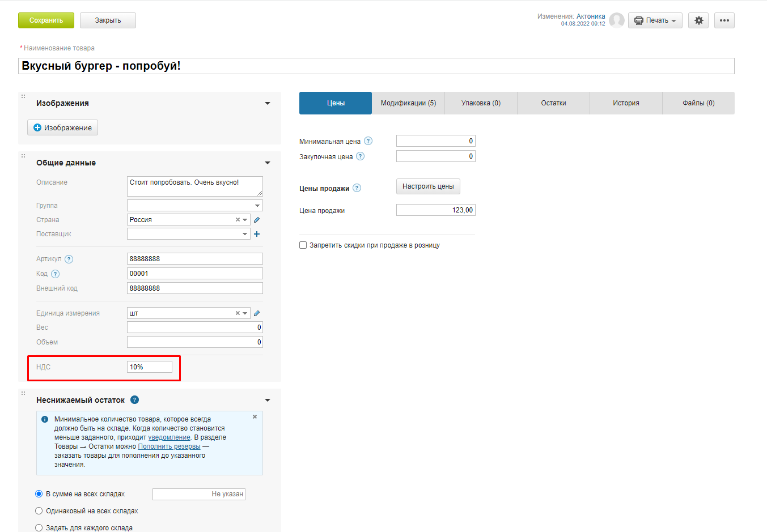Add new supplier with plus icon
Image resolution: width=767 pixels, height=532 pixels.
tap(257, 234)
